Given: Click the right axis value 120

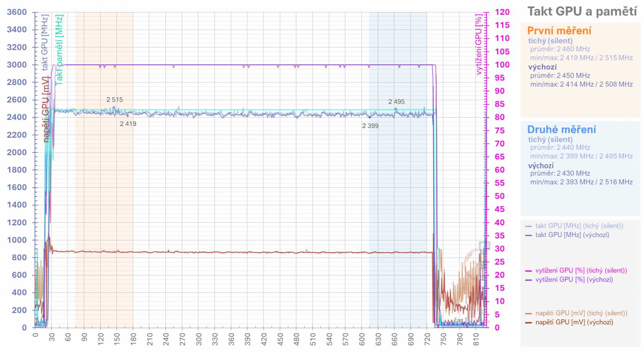Looking at the screenshot, I should pyautogui.click(x=502, y=12).
